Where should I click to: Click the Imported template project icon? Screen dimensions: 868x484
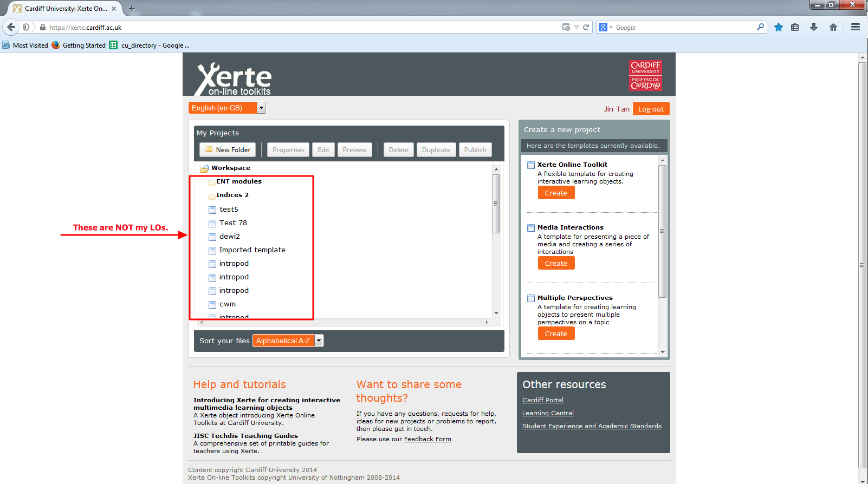click(x=212, y=250)
